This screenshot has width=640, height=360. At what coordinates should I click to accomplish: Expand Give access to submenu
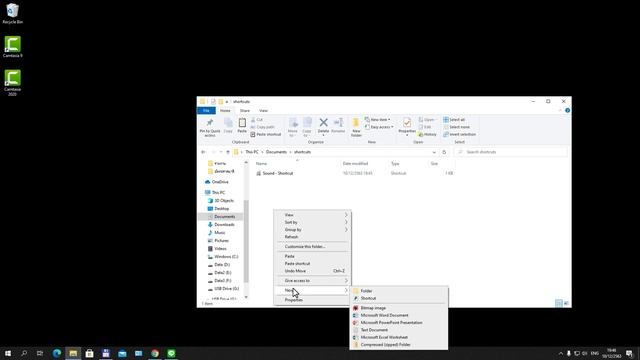tap(313, 281)
